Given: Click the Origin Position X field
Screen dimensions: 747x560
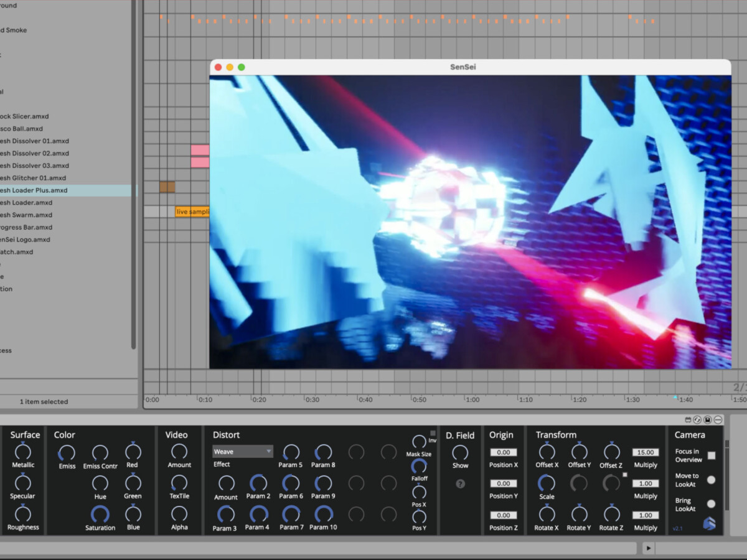Looking at the screenshot, I should [x=503, y=452].
